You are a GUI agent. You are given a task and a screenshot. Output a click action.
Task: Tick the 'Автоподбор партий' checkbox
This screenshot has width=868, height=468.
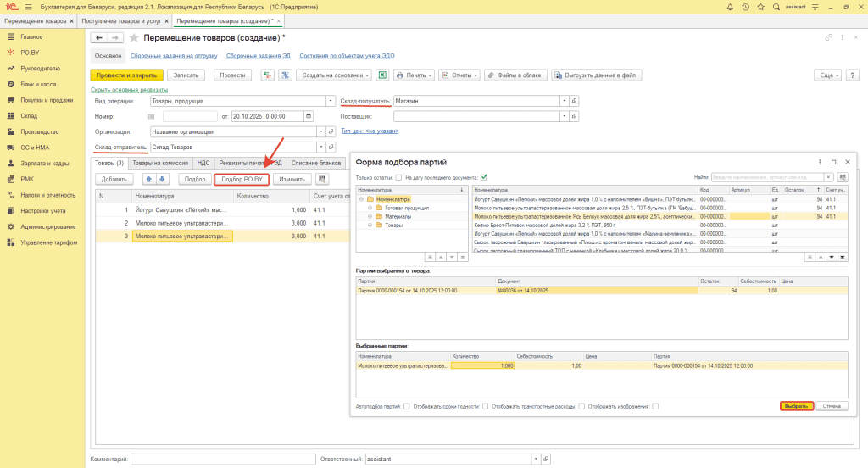[x=407, y=406]
